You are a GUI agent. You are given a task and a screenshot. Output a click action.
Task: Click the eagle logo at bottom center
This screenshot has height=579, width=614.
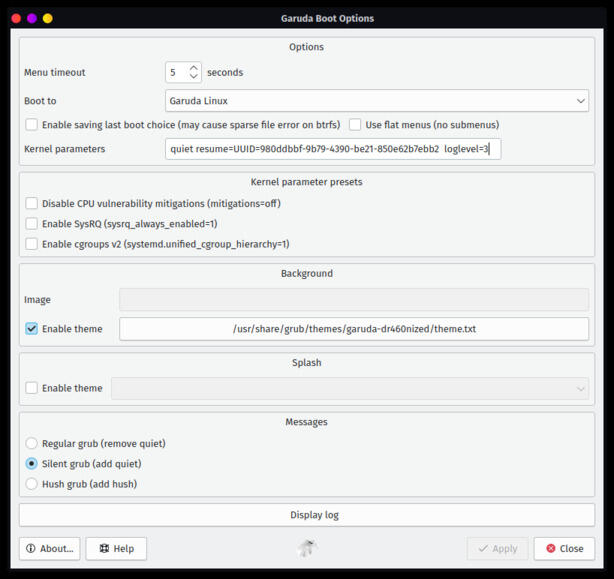coord(307,548)
